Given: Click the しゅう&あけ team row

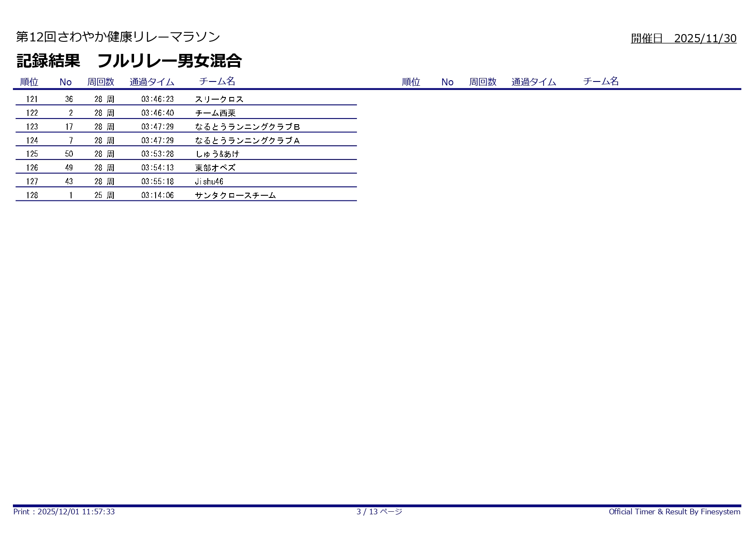Looking at the screenshot, I should point(217,154).
